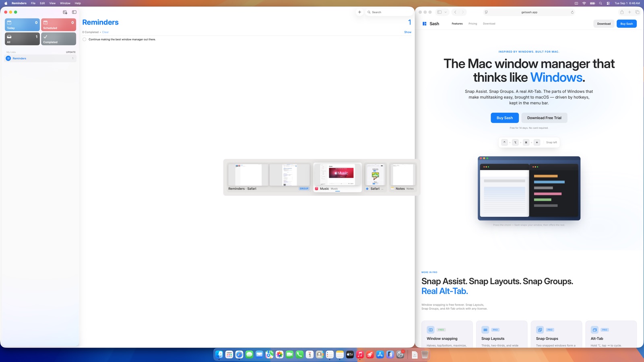Open the Edit menu
644x362 pixels.
(42, 3)
